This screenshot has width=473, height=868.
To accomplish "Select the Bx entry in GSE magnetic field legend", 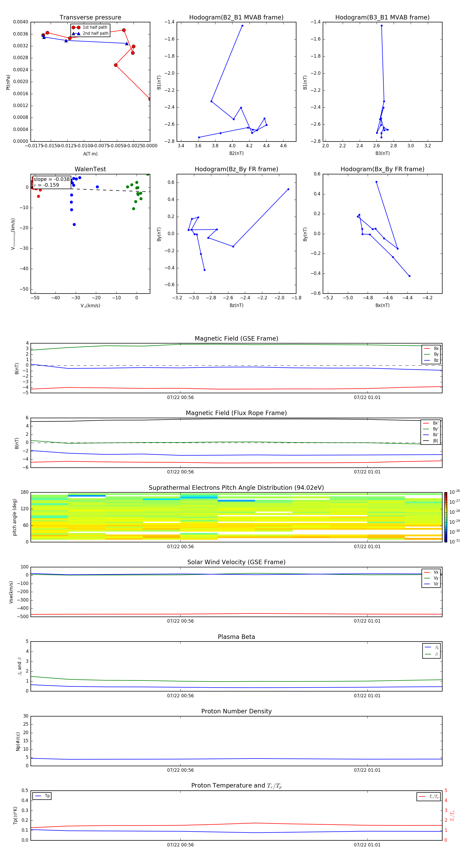I will pos(431,349).
